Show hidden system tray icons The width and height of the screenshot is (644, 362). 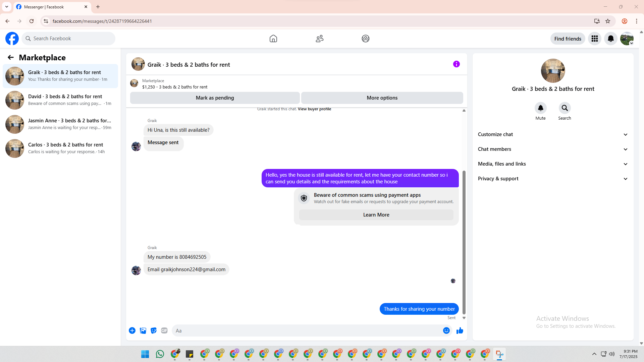[594, 354]
